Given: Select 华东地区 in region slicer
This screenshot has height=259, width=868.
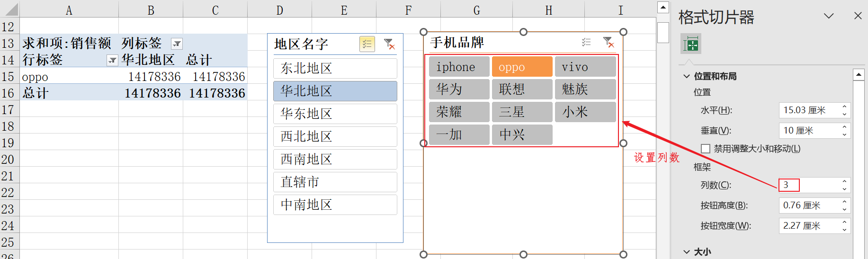Looking at the screenshot, I should tap(335, 114).
